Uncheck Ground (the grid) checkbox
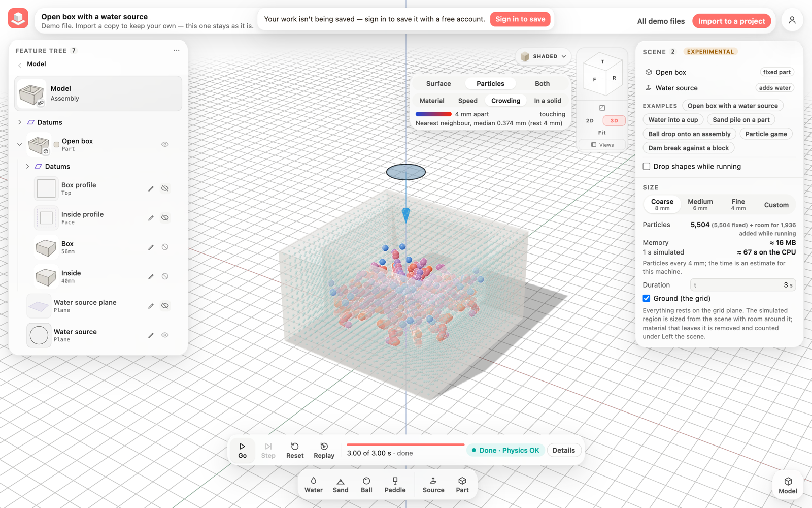 647,298
